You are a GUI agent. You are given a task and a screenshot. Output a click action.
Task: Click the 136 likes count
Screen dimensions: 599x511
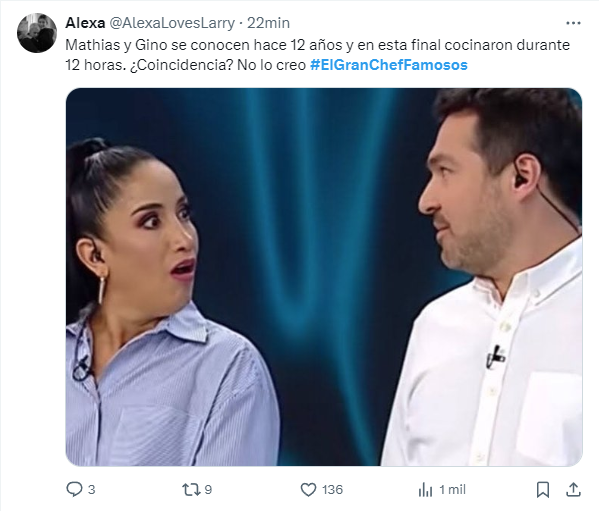[332, 490]
